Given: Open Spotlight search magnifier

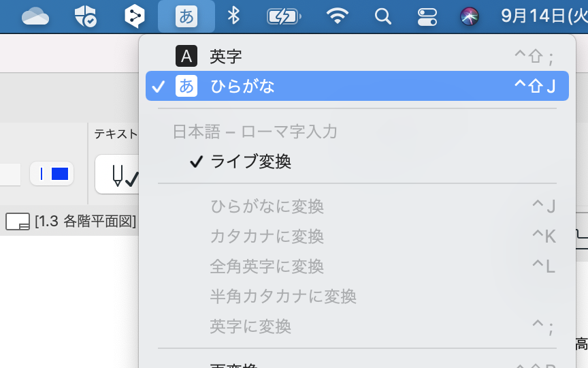Looking at the screenshot, I should click(383, 17).
